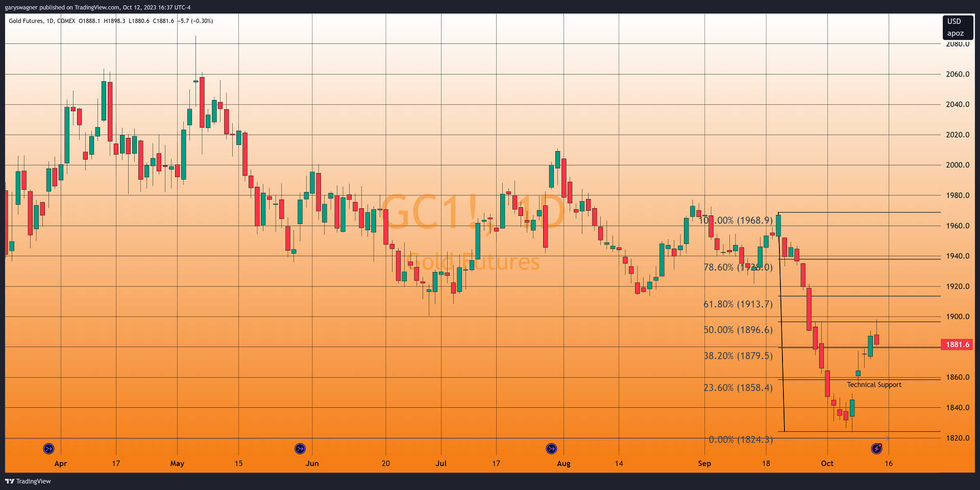Click the 15 date label after May
Screen dimensions: 980x490
pyautogui.click(x=238, y=463)
